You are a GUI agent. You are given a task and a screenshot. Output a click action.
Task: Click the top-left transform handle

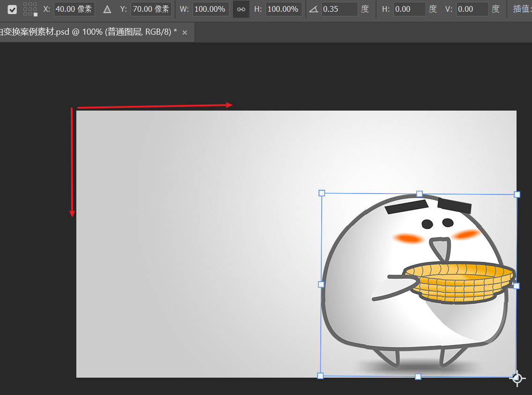pos(321,193)
